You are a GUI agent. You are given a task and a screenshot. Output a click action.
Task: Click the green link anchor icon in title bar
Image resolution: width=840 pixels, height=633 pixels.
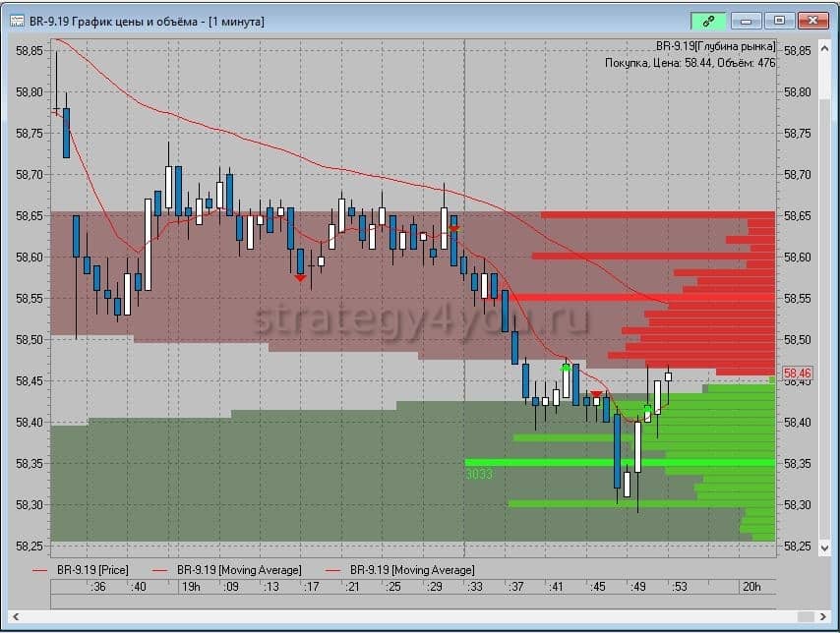pos(709,20)
